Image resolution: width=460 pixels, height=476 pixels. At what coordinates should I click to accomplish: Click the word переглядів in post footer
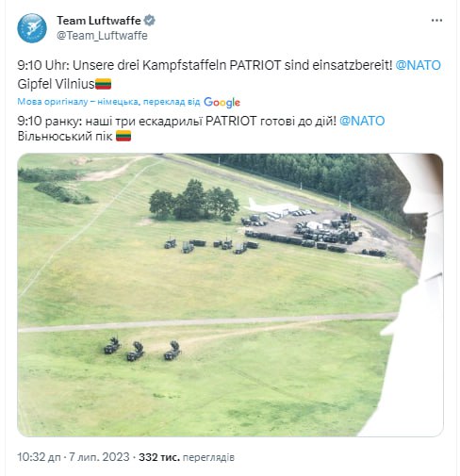(x=208, y=457)
